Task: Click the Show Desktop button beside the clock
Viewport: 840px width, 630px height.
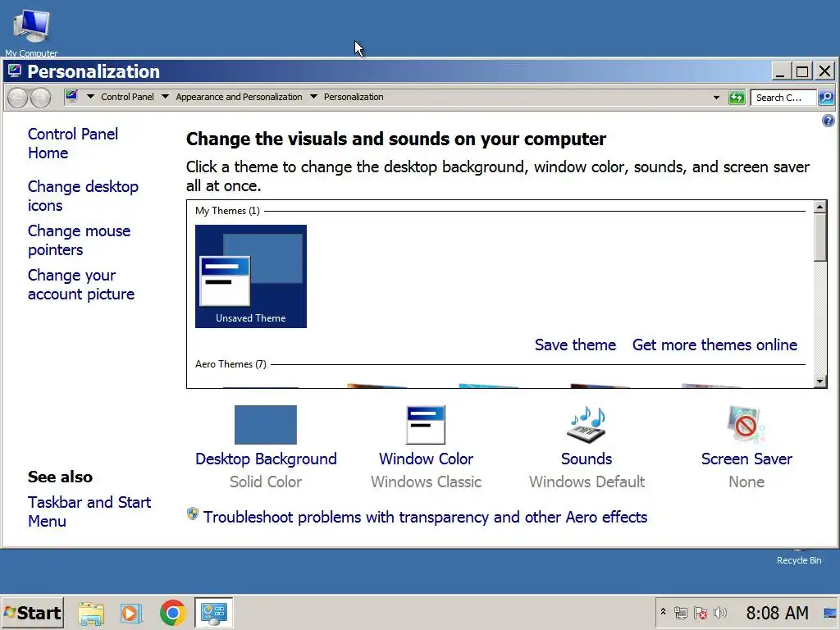Action: pyautogui.click(x=830, y=613)
